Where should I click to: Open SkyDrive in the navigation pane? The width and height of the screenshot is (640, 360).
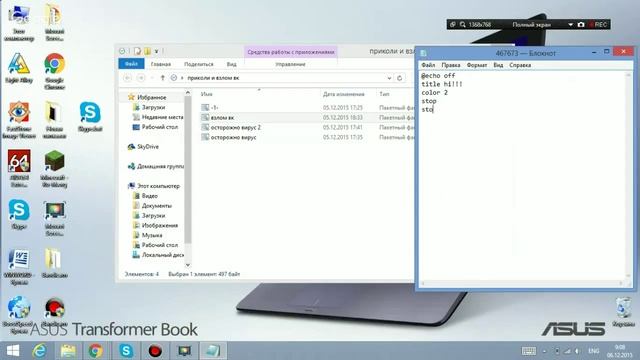(148, 147)
